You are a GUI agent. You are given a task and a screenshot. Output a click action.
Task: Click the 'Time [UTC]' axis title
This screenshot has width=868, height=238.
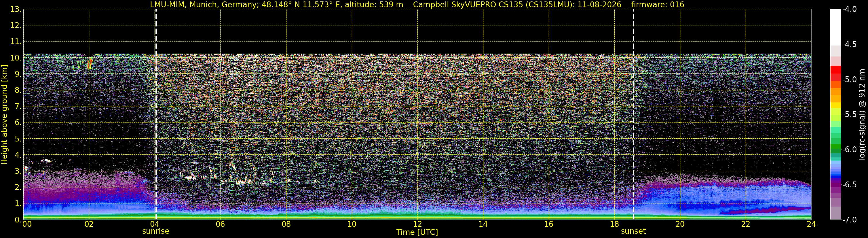click(x=417, y=232)
